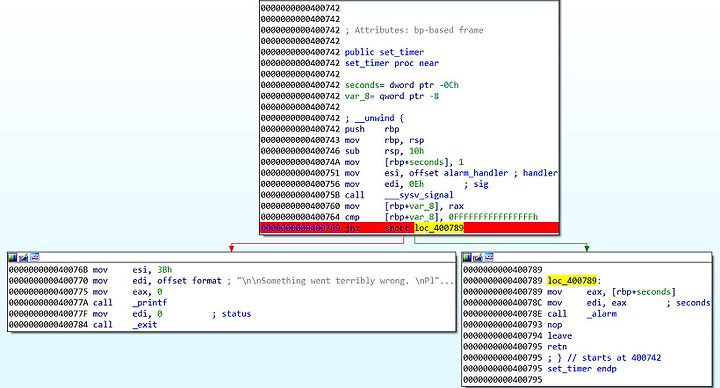The width and height of the screenshot is (720, 388).
Task: Click the 'cmp [rbp+var_8], 0FFFFFFFFFFFFFFFFh' line
Action: coord(441,217)
